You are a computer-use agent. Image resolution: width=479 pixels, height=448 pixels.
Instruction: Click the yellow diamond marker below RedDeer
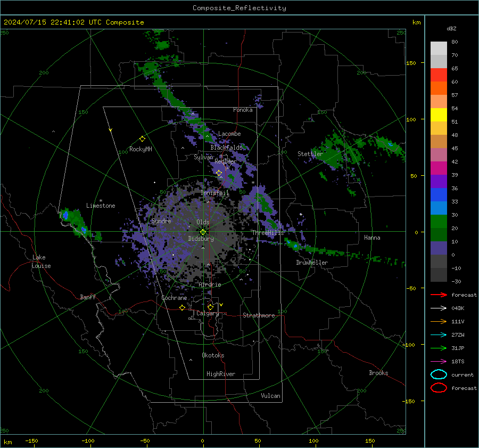click(219, 173)
